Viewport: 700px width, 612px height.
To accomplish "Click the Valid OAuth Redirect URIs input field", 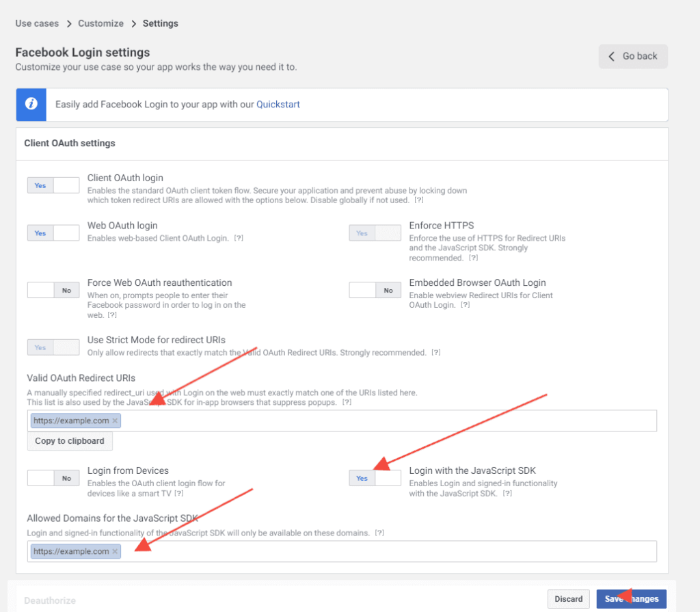I will tap(342, 420).
